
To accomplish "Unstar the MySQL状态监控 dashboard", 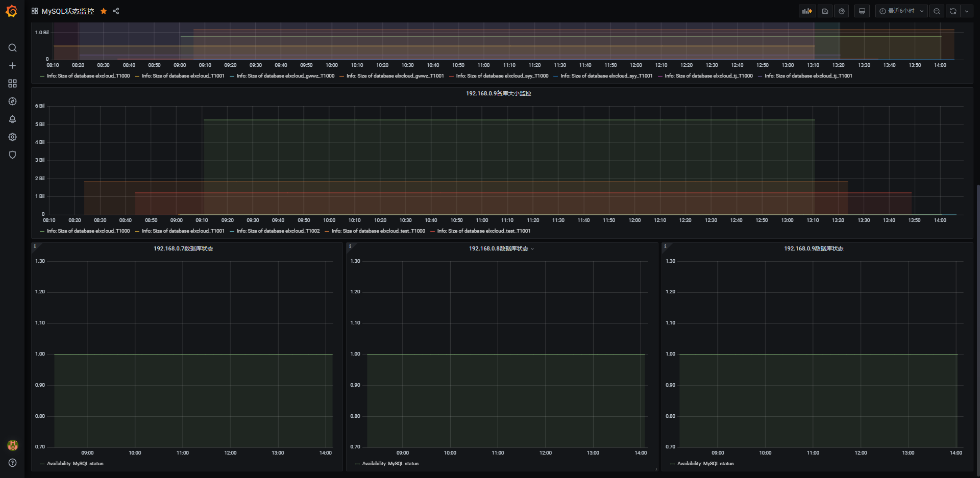I will click(104, 11).
